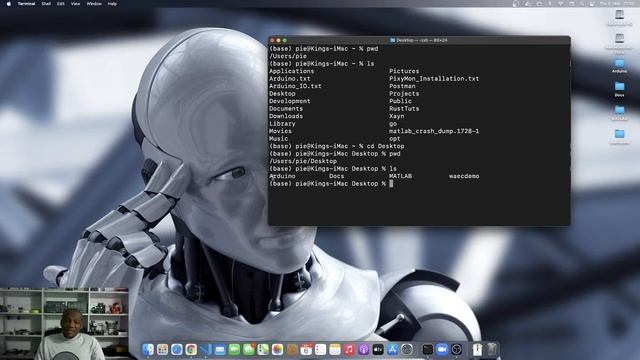
Task: Open OBS Studio from the dock
Action: 456,349
